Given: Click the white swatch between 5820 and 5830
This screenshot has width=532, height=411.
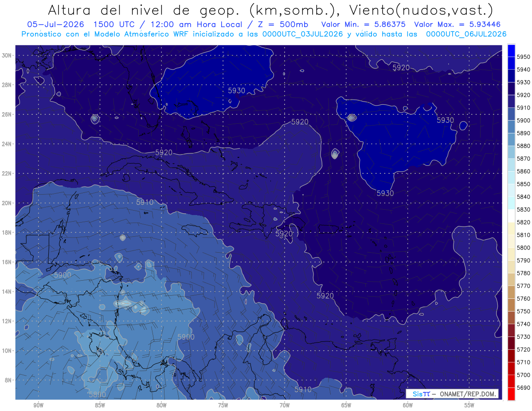Looking at the screenshot, I should (511, 215).
